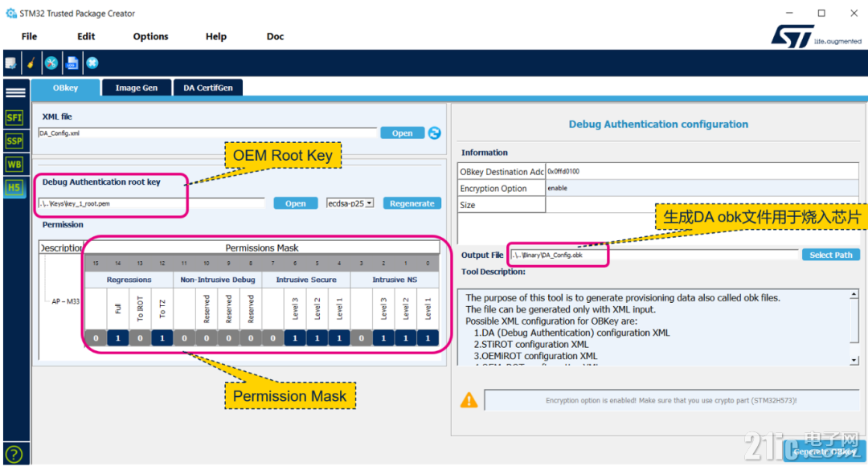Click the round blue X toolbar icon
This screenshot has width=868, height=466.
(92, 63)
